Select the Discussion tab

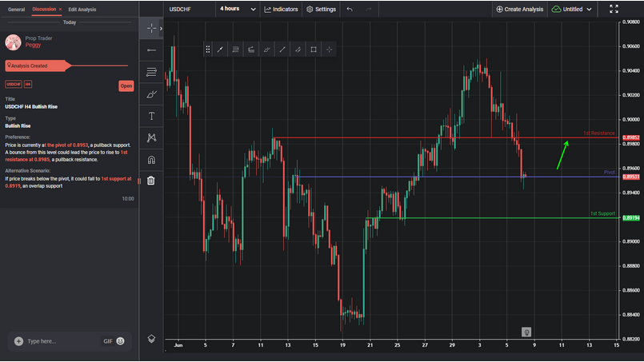click(x=44, y=9)
